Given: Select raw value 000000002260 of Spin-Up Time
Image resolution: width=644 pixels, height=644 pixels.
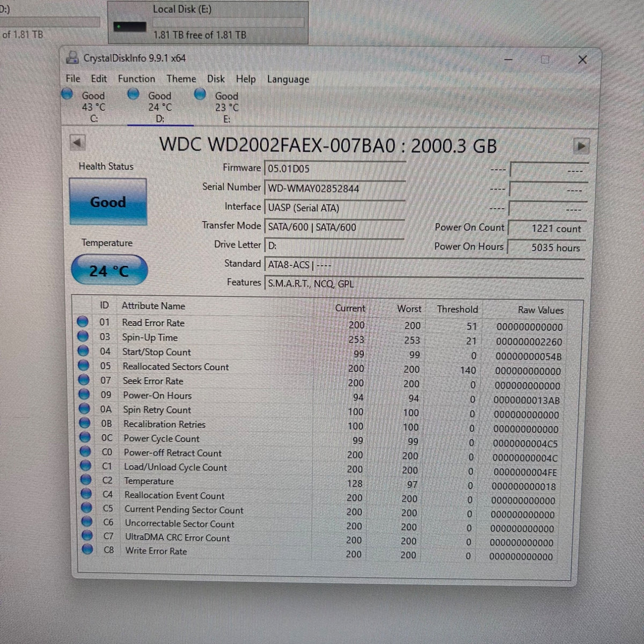Looking at the screenshot, I should pos(529,342).
